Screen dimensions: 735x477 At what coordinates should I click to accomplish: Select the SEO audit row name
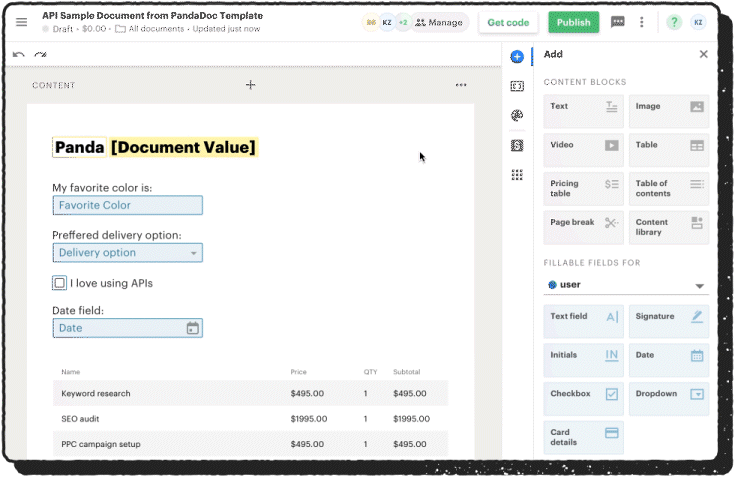coord(80,419)
